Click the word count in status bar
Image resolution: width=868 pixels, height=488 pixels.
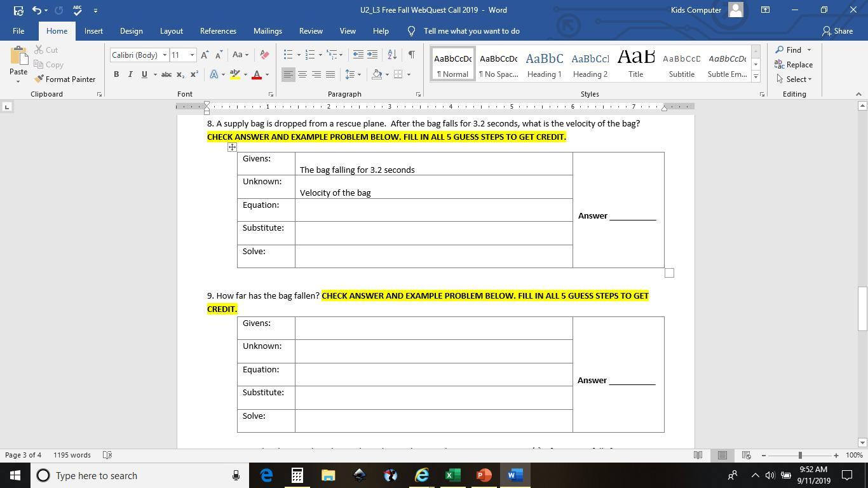(x=72, y=455)
